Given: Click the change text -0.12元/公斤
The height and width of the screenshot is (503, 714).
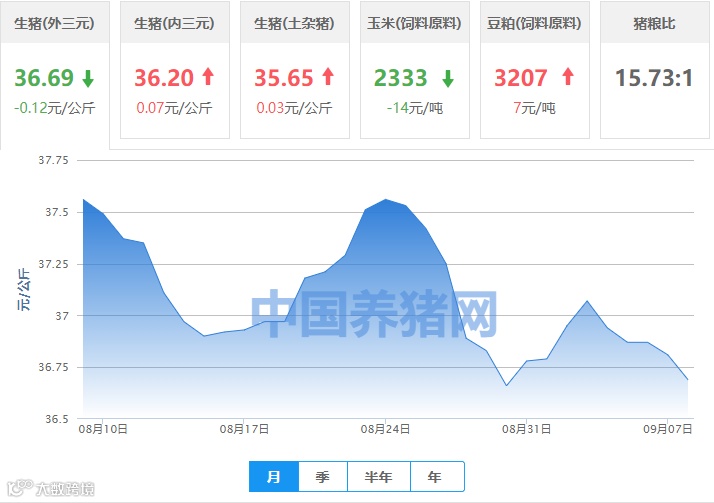Looking at the screenshot, I should click(55, 108).
